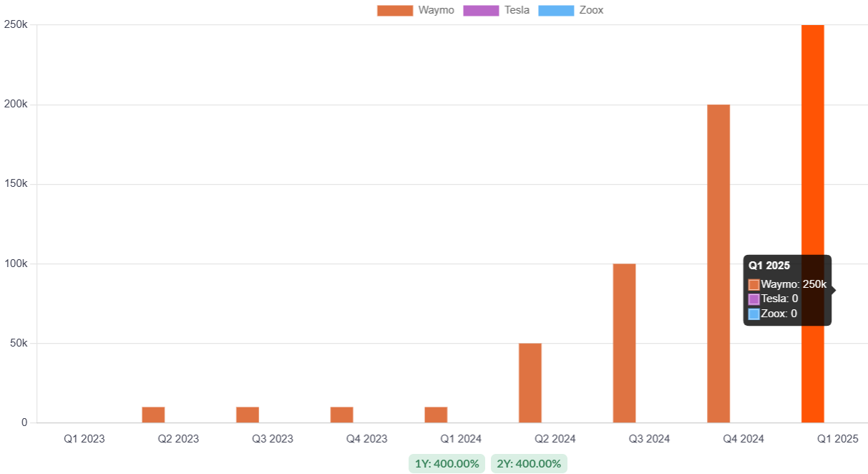Click the 200k y-axis label
The width and height of the screenshot is (868, 474).
coord(16,104)
